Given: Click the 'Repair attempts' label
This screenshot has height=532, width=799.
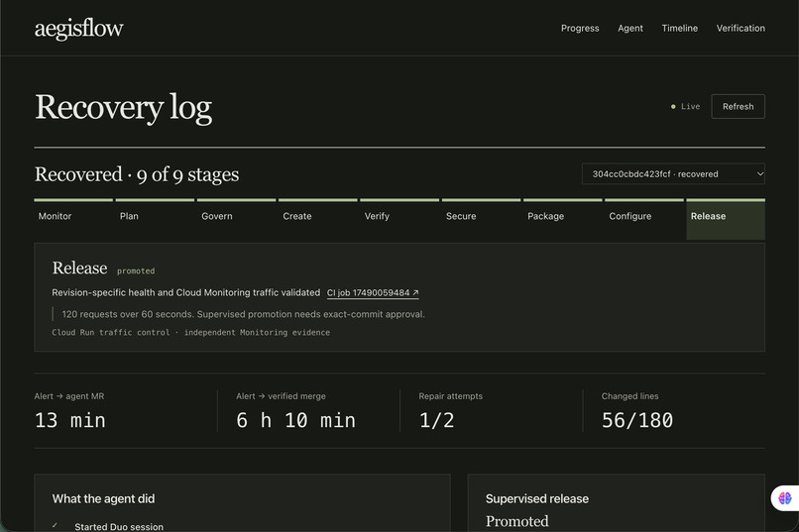Looking at the screenshot, I should click(450, 396).
